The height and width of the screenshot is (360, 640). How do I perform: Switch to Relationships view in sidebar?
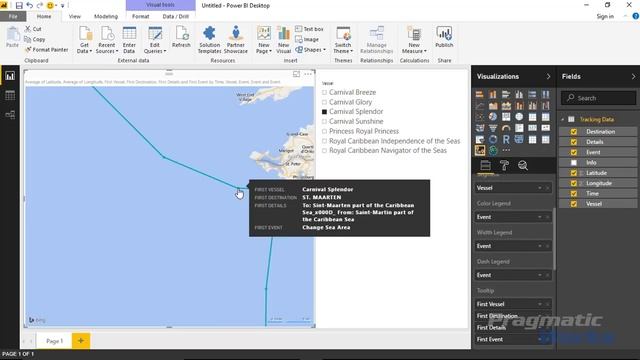10,115
